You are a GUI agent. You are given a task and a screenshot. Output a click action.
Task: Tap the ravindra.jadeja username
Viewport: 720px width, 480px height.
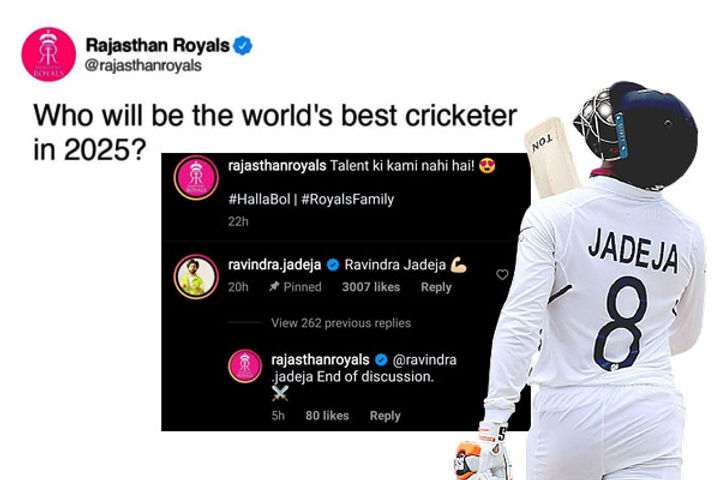click(275, 265)
